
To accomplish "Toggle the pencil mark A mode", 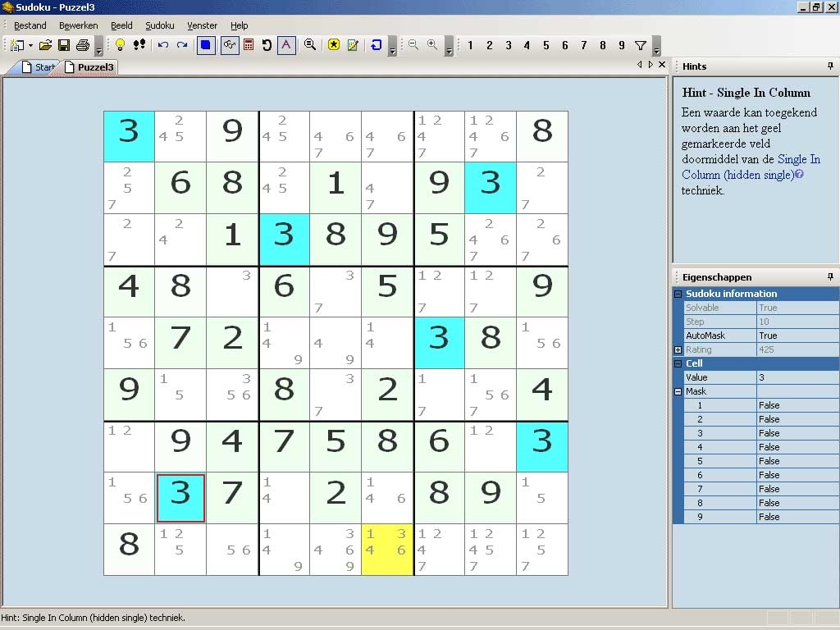I will click(285, 45).
